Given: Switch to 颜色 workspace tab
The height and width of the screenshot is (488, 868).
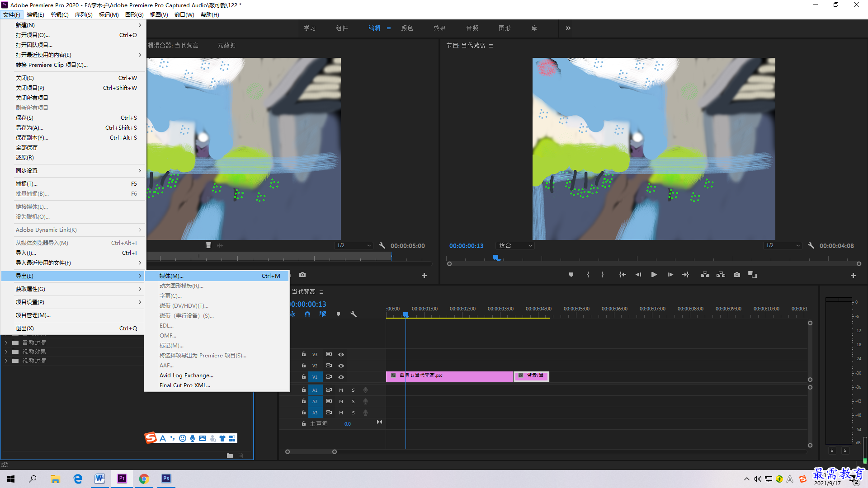Looking at the screenshot, I should (x=407, y=28).
